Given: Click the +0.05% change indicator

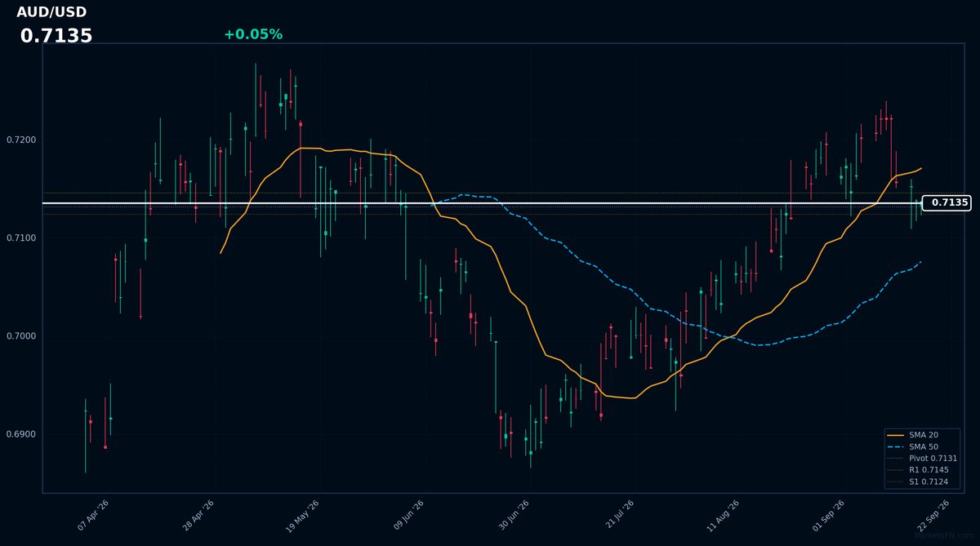Looking at the screenshot, I should (253, 34).
